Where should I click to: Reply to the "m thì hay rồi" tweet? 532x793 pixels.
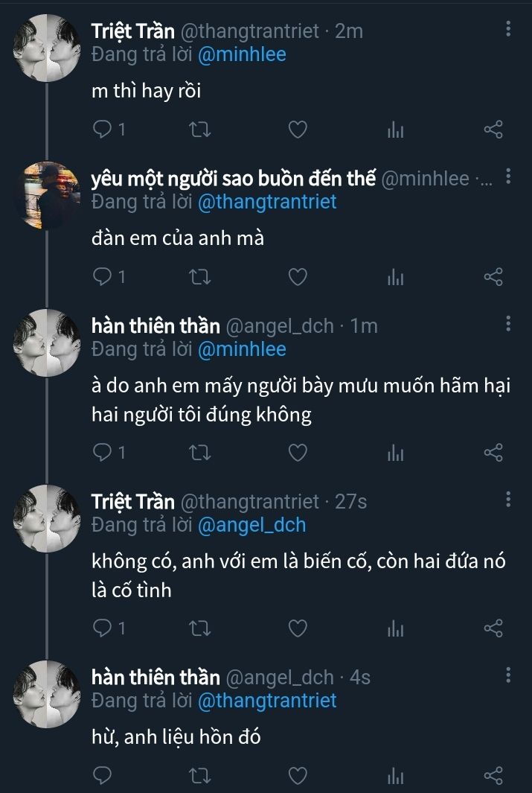102,130
